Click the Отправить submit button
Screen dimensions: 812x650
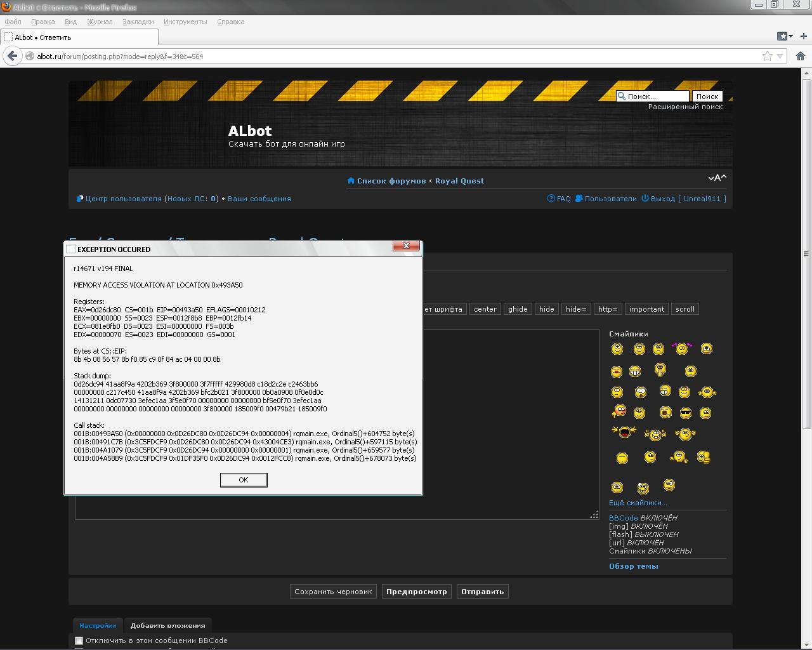pyautogui.click(x=482, y=592)
